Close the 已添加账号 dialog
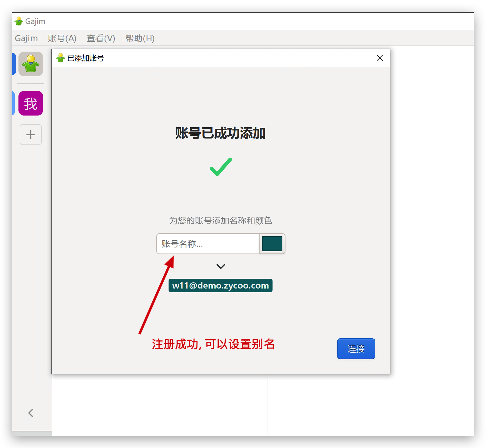486x448 pixels. [x=380, y=58]
